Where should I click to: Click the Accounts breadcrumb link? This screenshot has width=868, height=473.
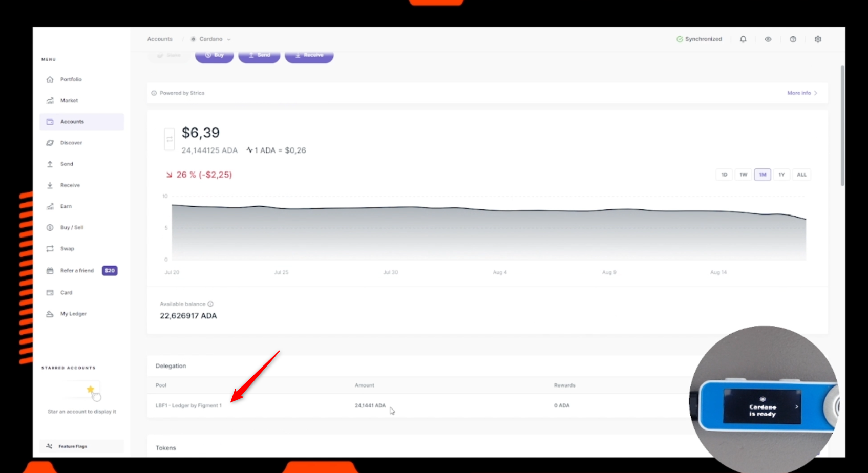click(160, 39)
